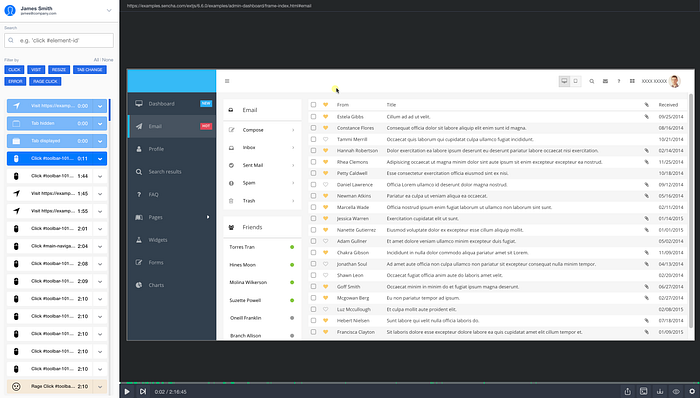Check the box for Daniel Lawrence email
The image size is (700, 398).
click(x=313, y=185)
